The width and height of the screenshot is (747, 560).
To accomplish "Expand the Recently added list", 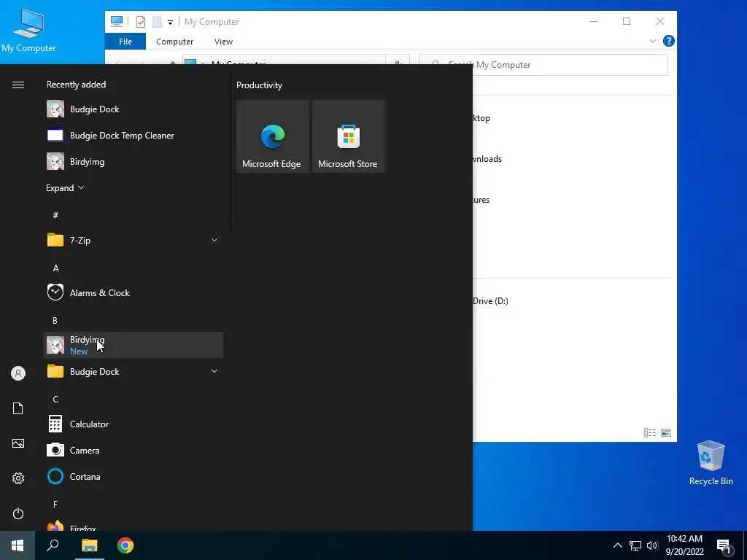I will [x=65, y=187].
